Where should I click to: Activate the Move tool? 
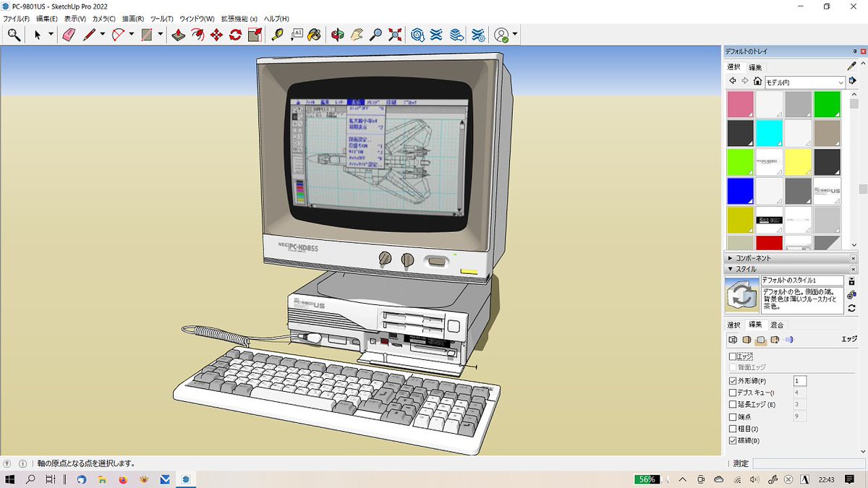click(216, 34)
